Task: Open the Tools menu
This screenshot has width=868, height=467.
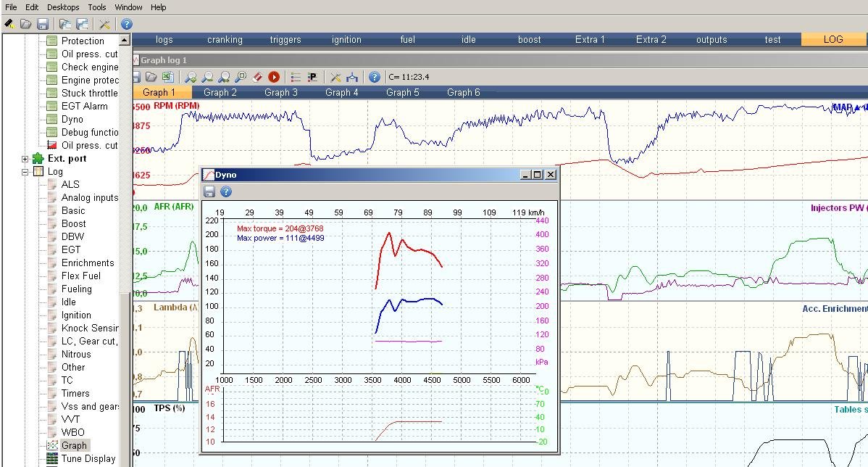Action: click(97, 7)
